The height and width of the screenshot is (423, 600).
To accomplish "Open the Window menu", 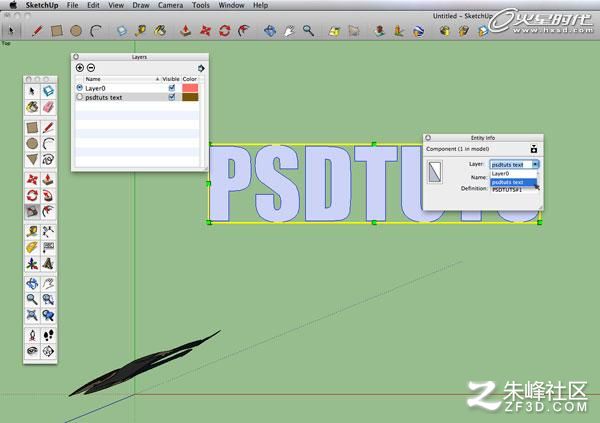I will pyautogui.click(x=231, y=5).
